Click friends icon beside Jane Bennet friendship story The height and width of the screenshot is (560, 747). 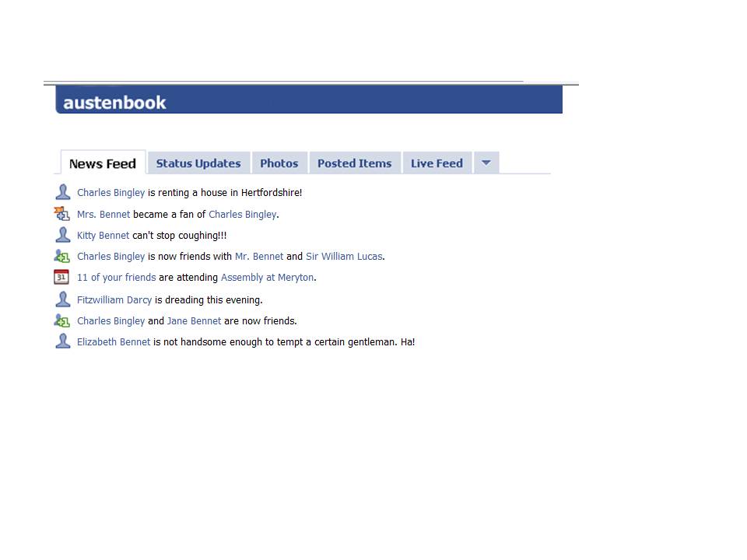(x=62, y=321)
